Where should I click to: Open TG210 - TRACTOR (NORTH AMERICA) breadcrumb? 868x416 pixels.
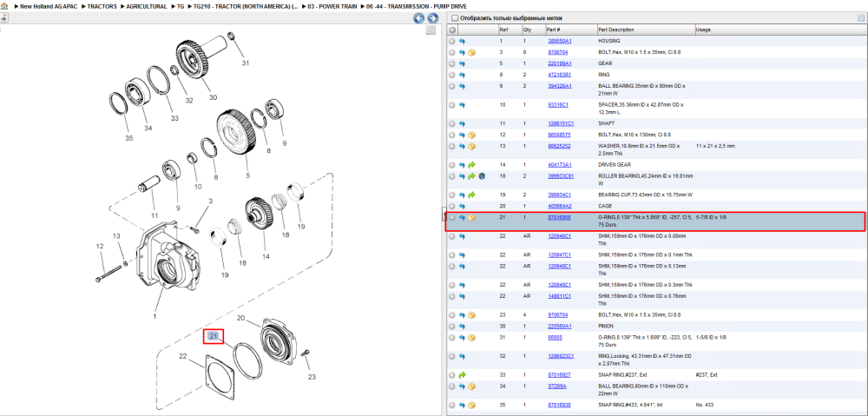[x=246, y=6]
